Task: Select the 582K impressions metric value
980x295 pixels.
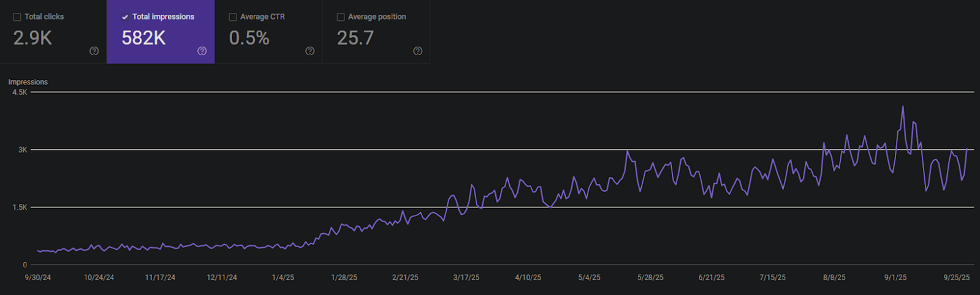Action: tap(143, 38)
